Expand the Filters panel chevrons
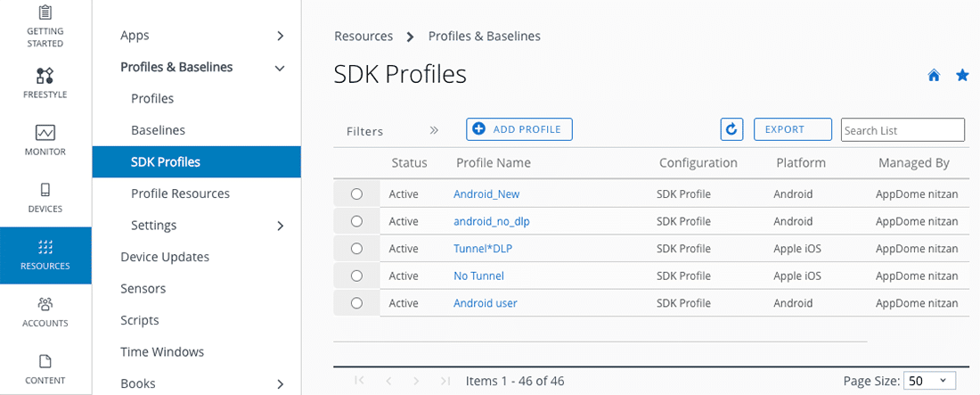980x395 pixels. pos(434,130)
